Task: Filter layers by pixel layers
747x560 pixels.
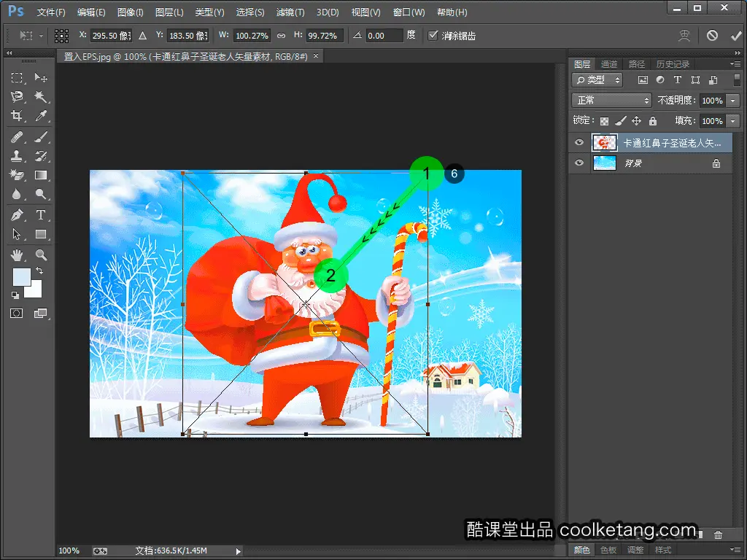Action: click(643, 80)
